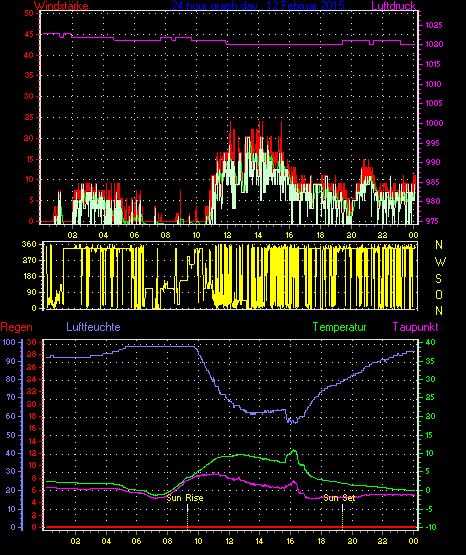Click 360 on the wind direction axis
The height and width of the screenshot is (555, 466).
[29, 245]
